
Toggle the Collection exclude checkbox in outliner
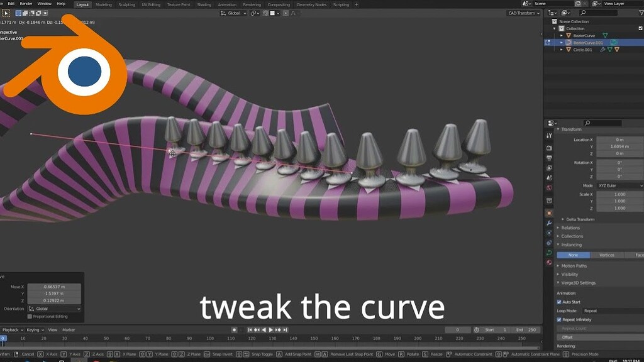point(641,28)
